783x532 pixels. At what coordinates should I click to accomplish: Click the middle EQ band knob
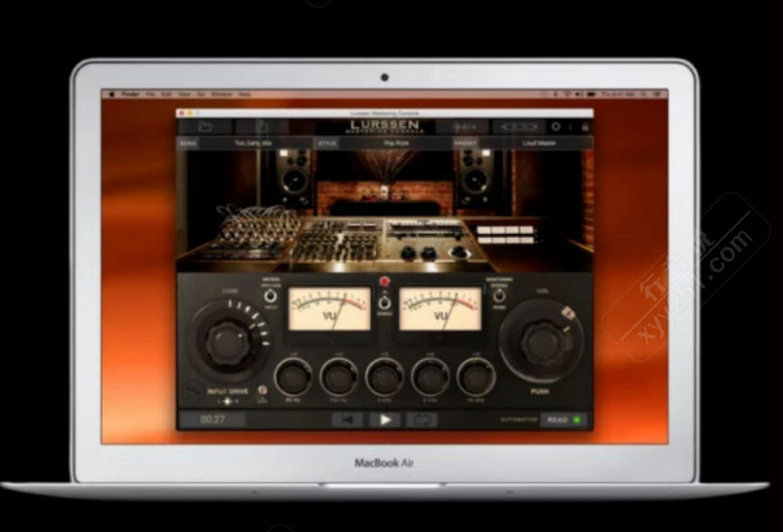[x=385, y=377]
